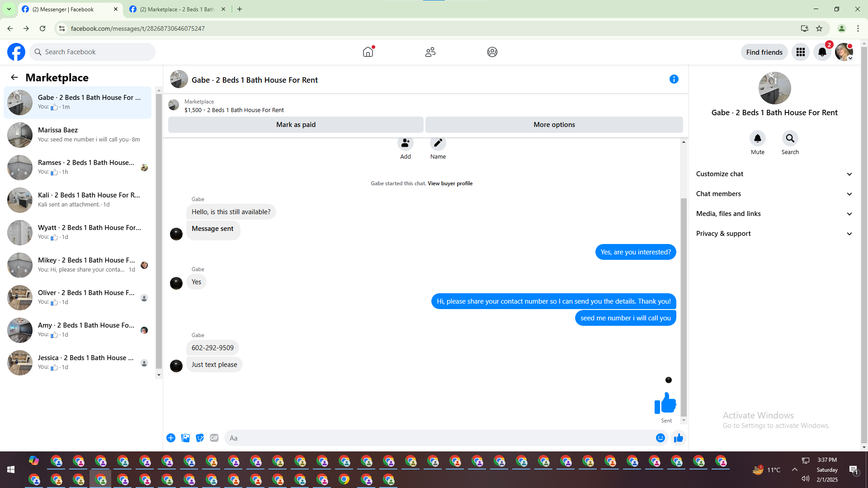The image size is (868, 488).
Task: Choose a sticker icon
Action: pyautogui.click(x=200, y=438)
